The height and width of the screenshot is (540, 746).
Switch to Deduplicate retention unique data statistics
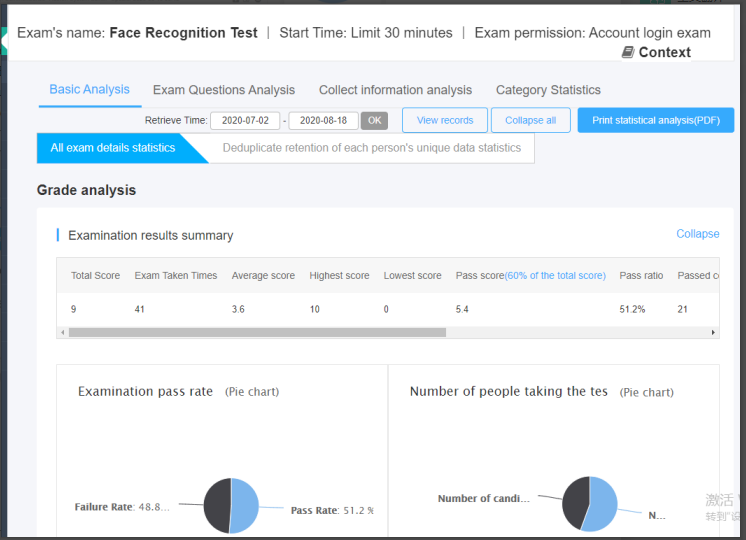(x=371, y=148)
